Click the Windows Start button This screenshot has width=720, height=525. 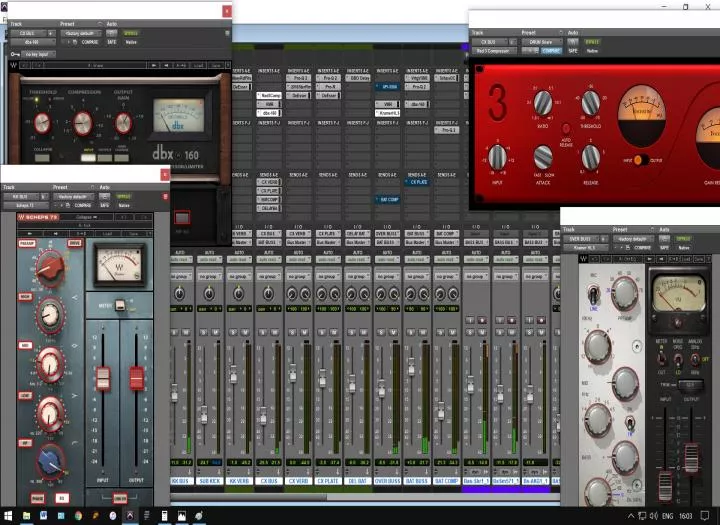click(x=8, y=516)
